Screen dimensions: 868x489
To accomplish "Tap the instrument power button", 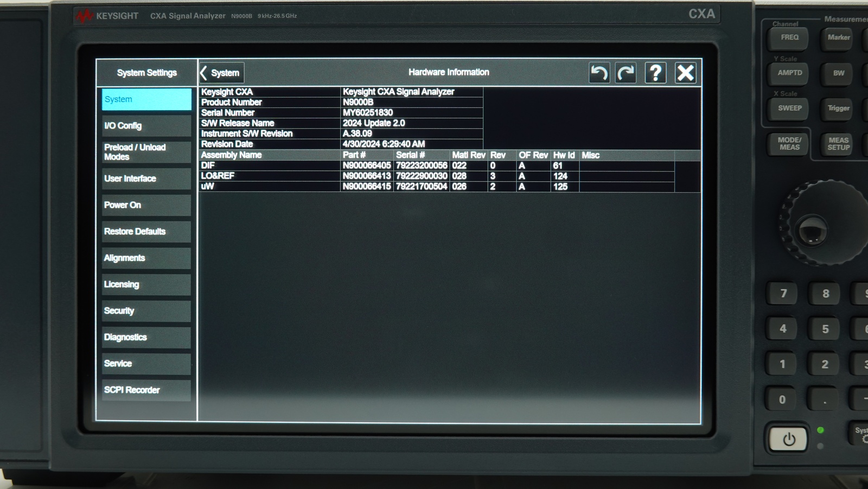I will pos(789,439).
